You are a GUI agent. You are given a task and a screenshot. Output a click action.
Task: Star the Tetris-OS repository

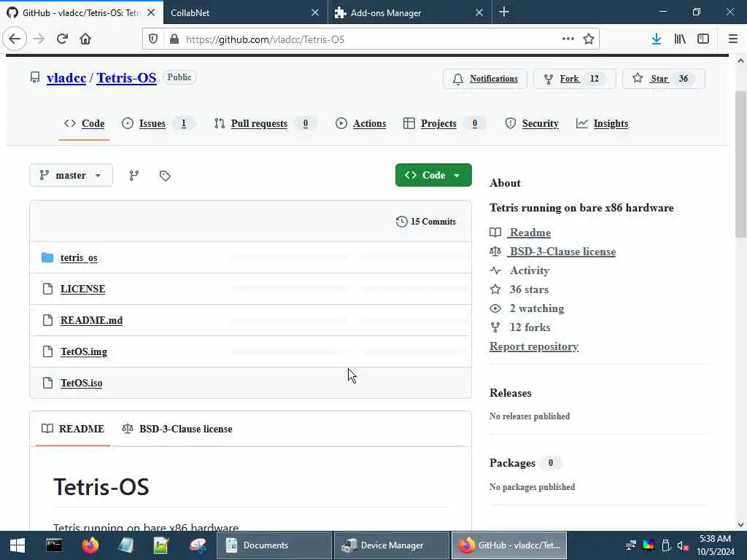[664, 79]
